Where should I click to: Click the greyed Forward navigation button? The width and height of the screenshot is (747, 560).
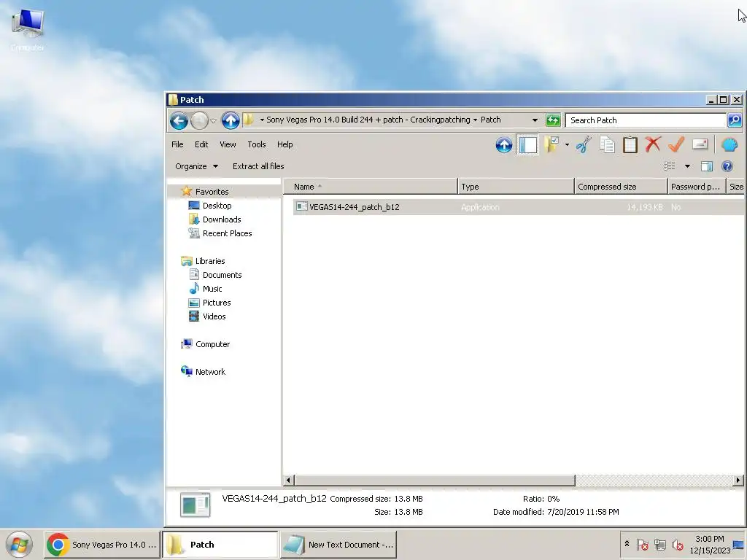coord(199,120)
